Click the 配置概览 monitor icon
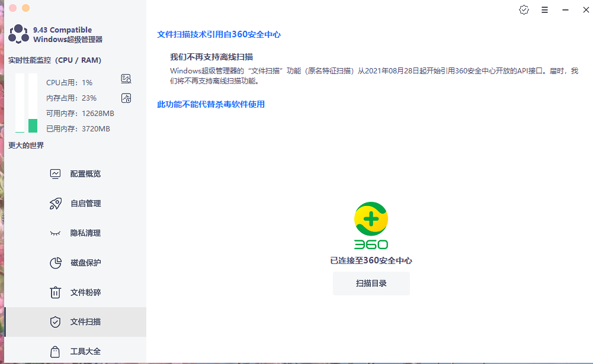This screenshot has height=364, width=593. (55, 174)
